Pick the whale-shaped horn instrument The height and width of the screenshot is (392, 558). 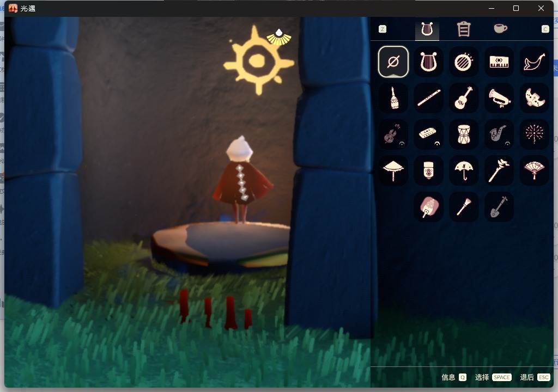tap(534, 62)
